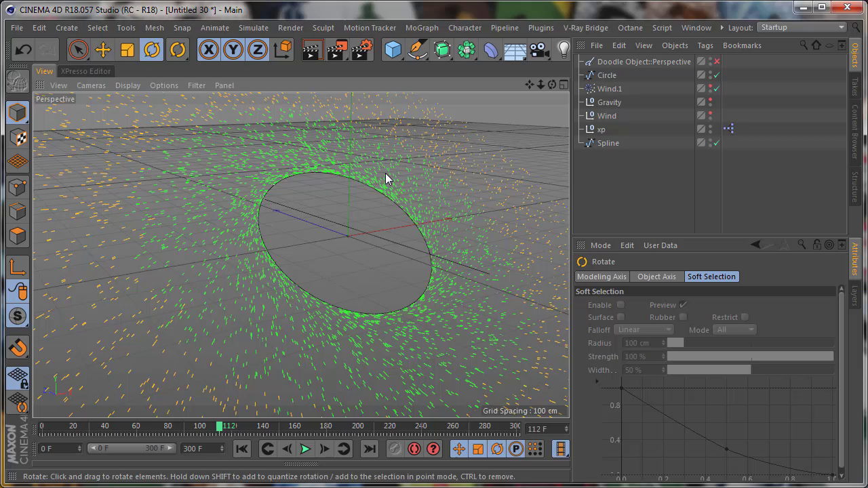
Task: Go to the end of animation
Action: 369,449
